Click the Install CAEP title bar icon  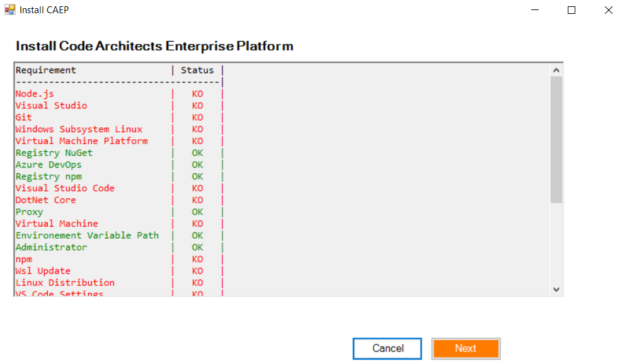point(9,10)
